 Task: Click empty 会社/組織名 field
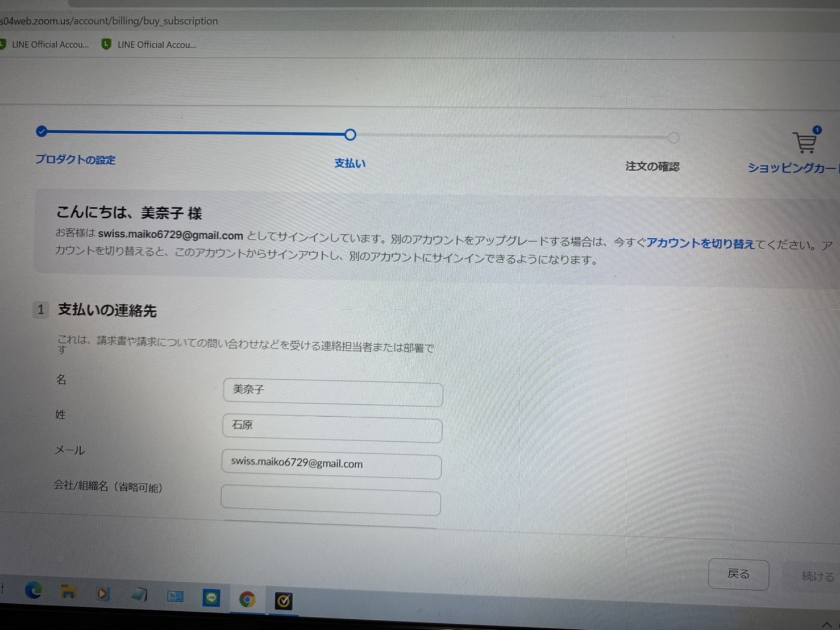331,500
